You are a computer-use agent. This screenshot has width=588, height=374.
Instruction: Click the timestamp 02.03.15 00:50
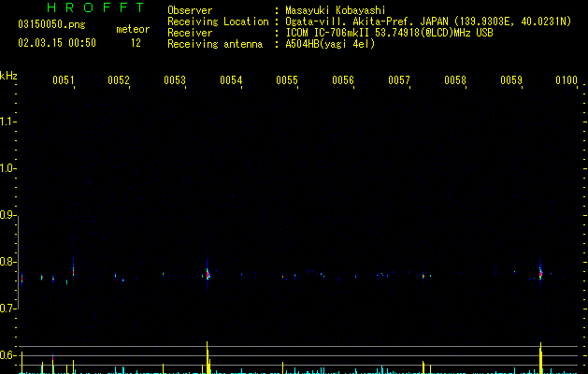pyautogui.click(x=57, y=43)
